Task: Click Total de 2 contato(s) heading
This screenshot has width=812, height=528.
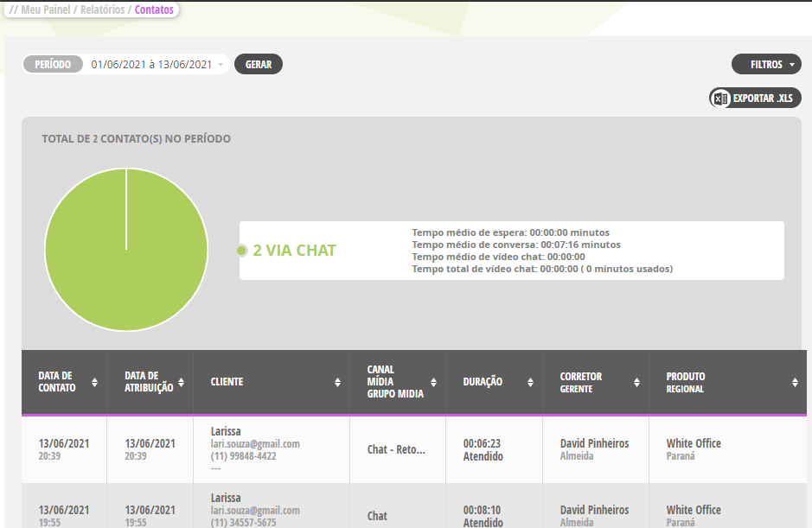Action: (136, 139)
